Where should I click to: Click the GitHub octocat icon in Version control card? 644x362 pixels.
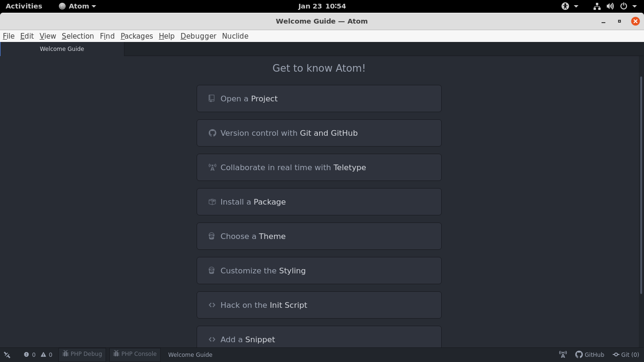(212, 133)
